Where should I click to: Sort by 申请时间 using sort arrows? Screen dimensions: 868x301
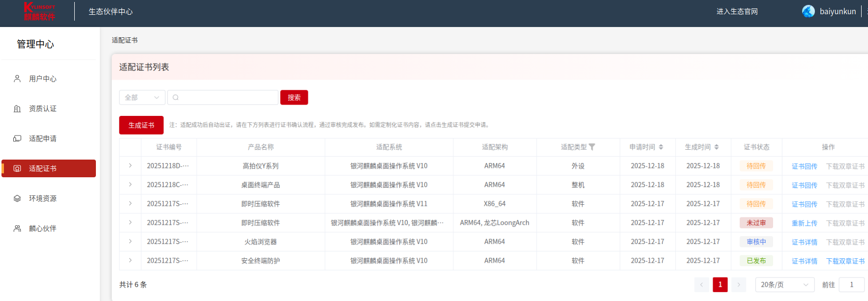point(661,147)
